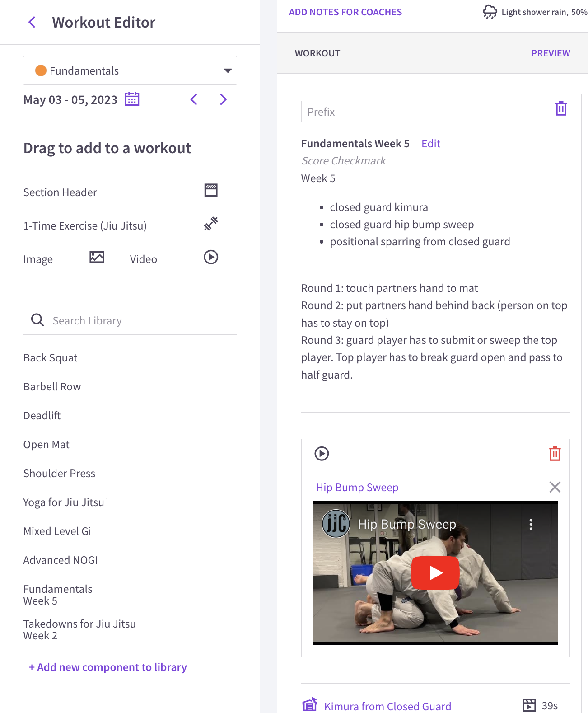The width and height of the screenshot is (588, 713).
Task: Click the dumbbell icon for 1-Time Exercise
Action: tap(210, 223)
